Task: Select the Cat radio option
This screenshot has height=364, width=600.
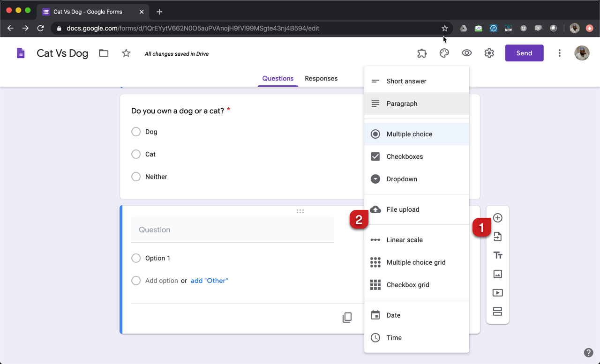Action: [136, 154]
